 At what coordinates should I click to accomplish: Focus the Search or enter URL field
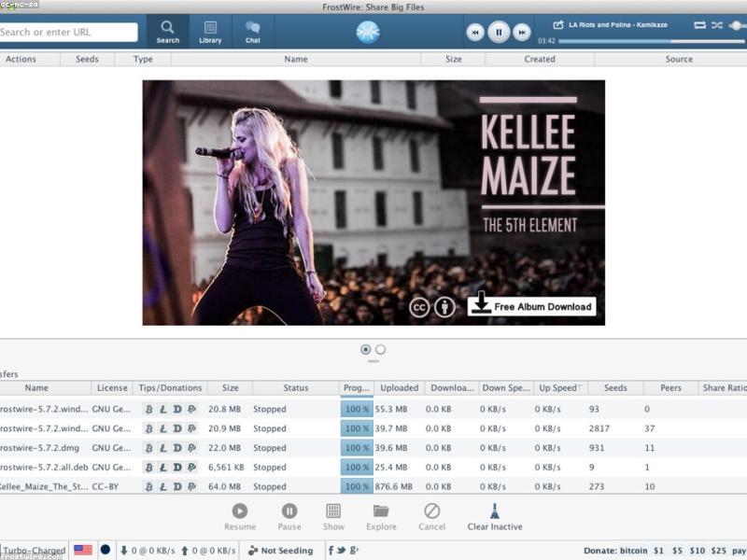click(x=68, y=32)
